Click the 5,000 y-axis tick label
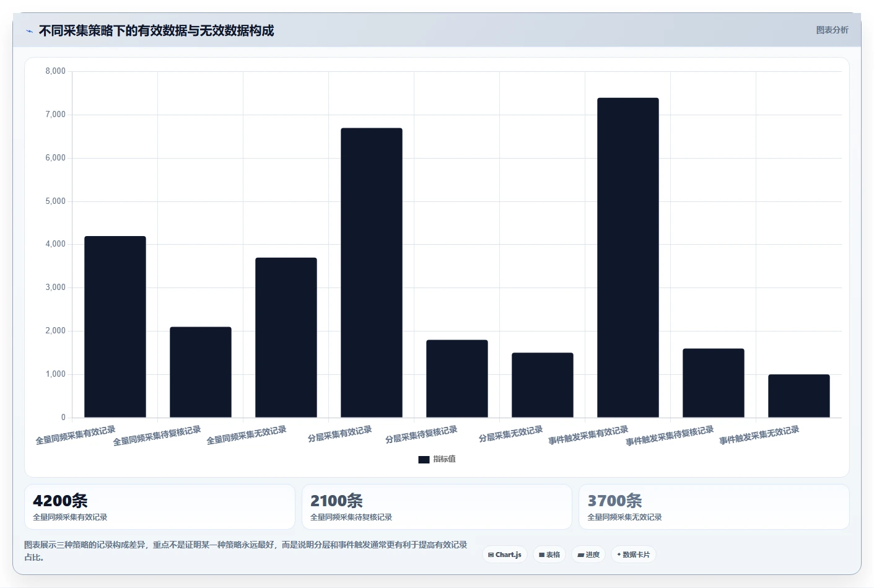 [x=55, y=201]
